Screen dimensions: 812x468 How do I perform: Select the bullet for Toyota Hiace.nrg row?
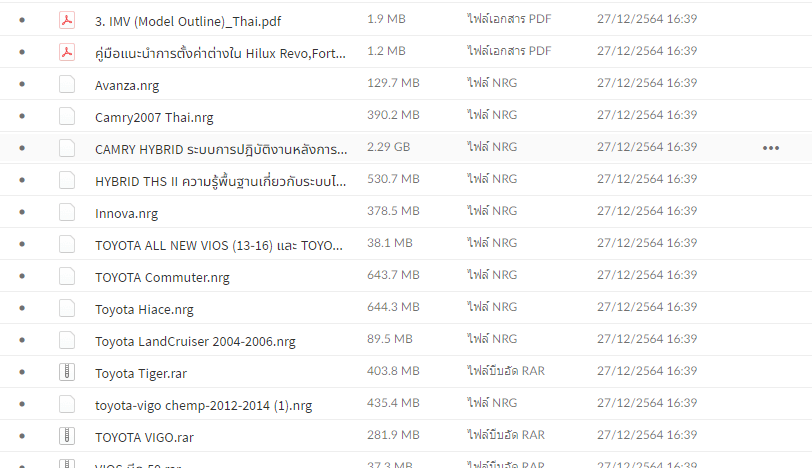pos(22,308)
